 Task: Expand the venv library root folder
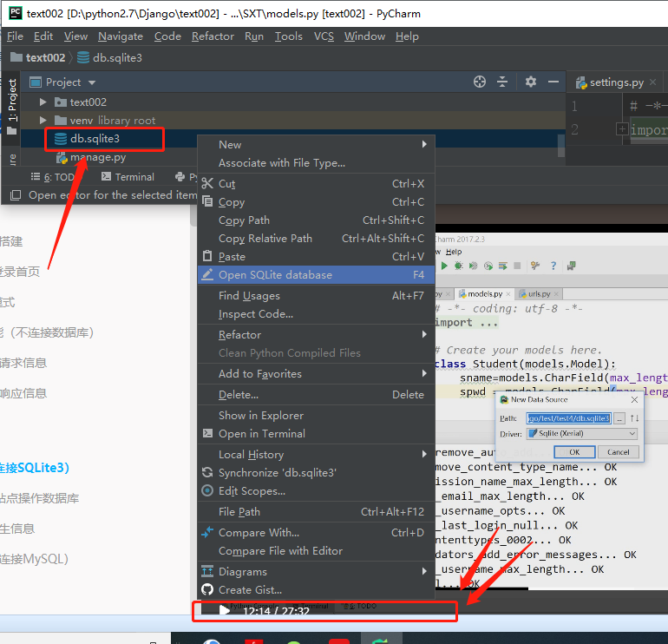[43, 120]
